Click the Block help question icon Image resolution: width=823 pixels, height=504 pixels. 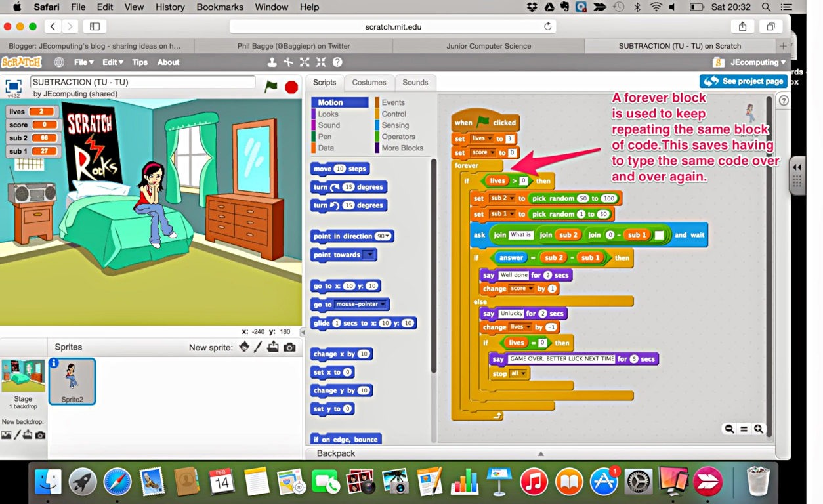click(x=337, y=62)
